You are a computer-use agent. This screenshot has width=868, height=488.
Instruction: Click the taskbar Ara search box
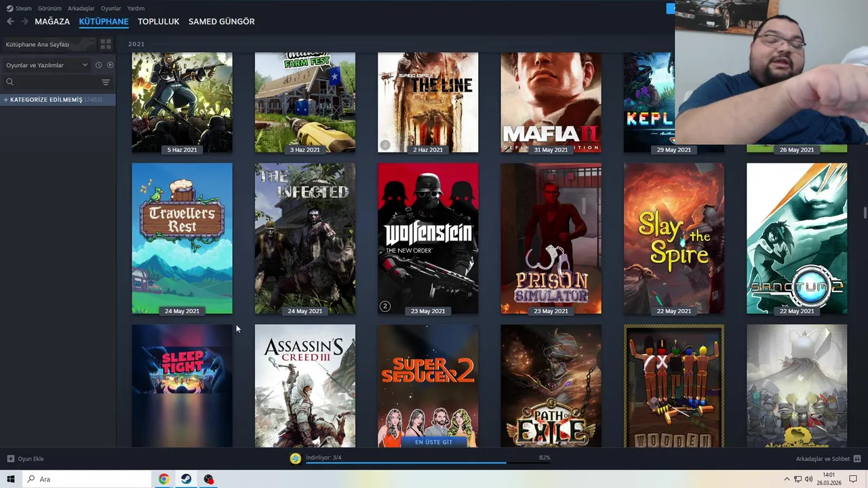[87, 479]
